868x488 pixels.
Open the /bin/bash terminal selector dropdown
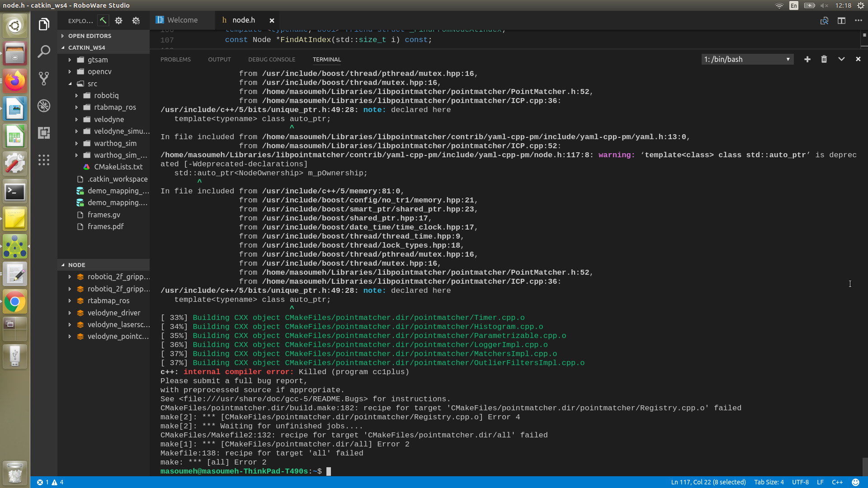point(747,59)
